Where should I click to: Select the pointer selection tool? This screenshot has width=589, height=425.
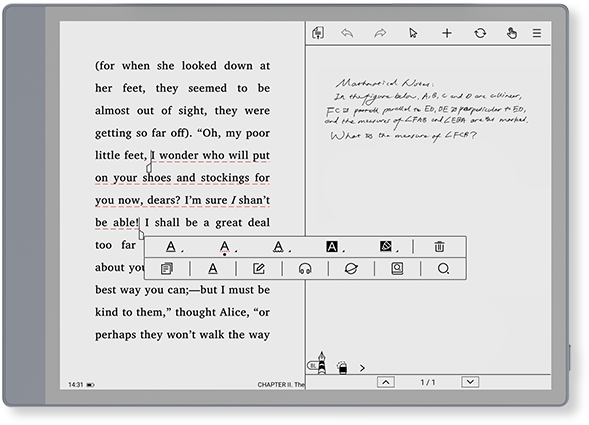tap(413, 33)
